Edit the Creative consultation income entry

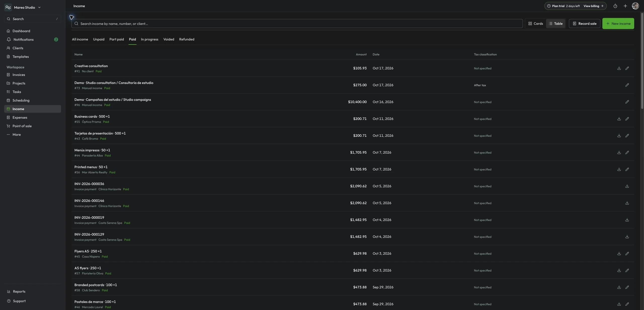(627, 68)
